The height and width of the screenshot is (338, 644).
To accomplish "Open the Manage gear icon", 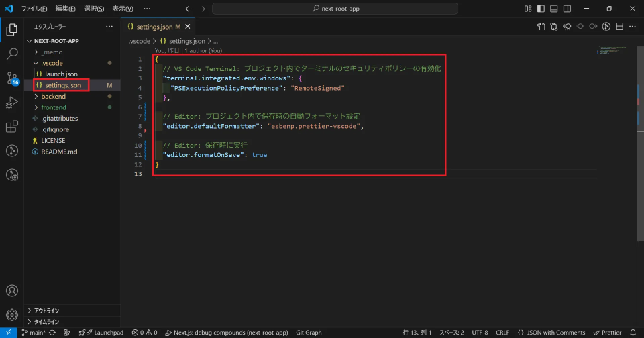I will click(x=12, y=315).
